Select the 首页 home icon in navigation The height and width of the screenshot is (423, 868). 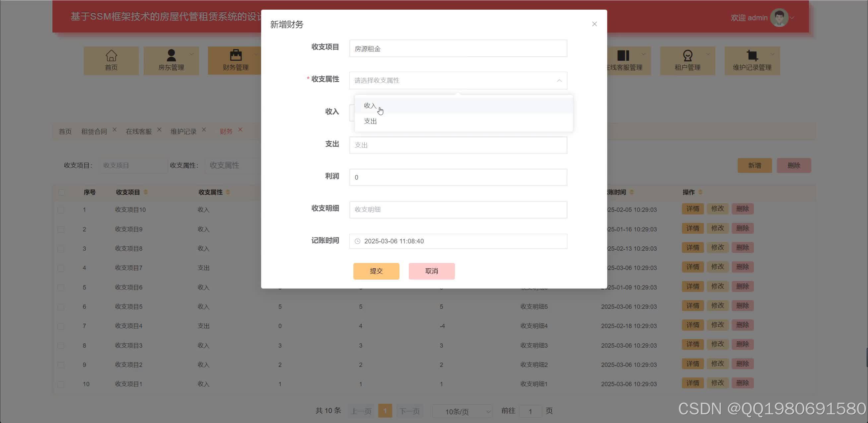[x=111, y=55]
